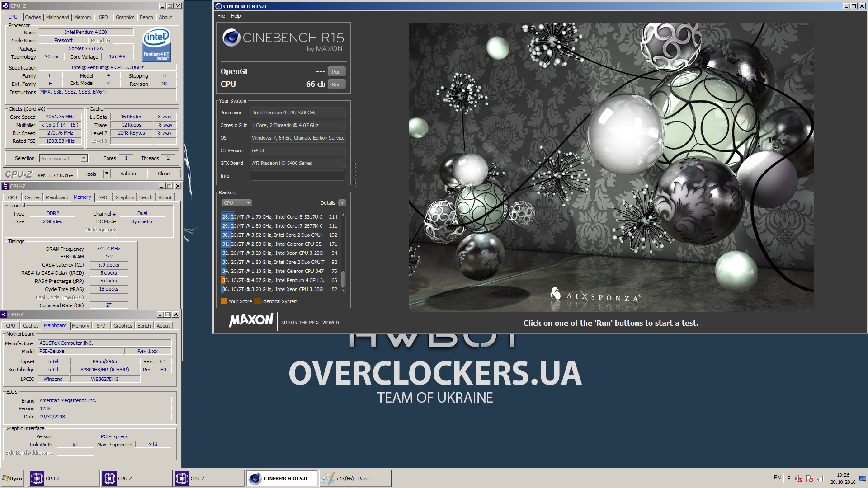868x488 pixels.
Task: Open the ranking CPU dropdown in Cinebench
Action: pyautogui.click(x=236, y=203)
